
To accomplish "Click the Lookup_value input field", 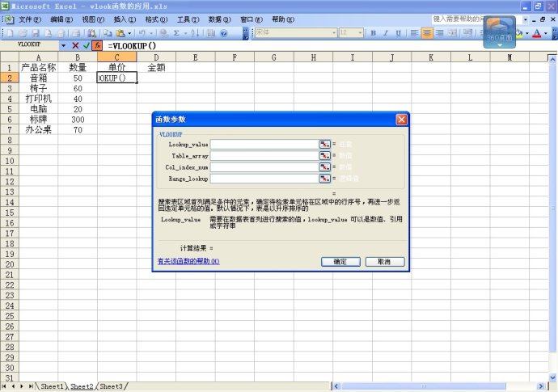I will 264,144.
